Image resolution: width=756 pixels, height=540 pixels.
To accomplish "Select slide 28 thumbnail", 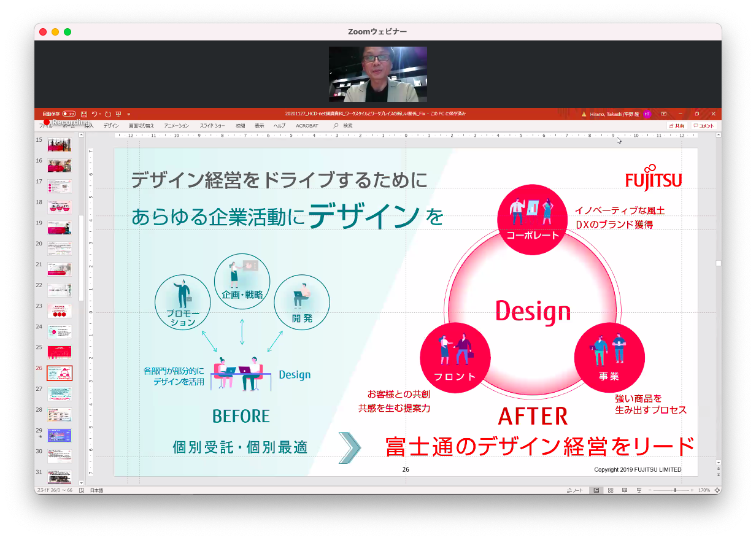I will click(x=60, y=415).
